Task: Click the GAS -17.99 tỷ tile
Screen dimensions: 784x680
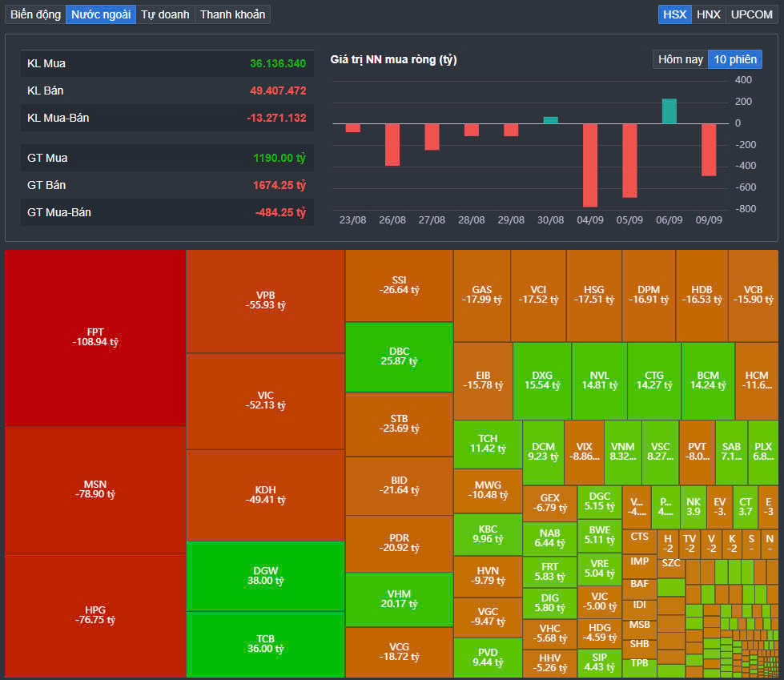Action: pyautogui.click(x=482, y=296)
